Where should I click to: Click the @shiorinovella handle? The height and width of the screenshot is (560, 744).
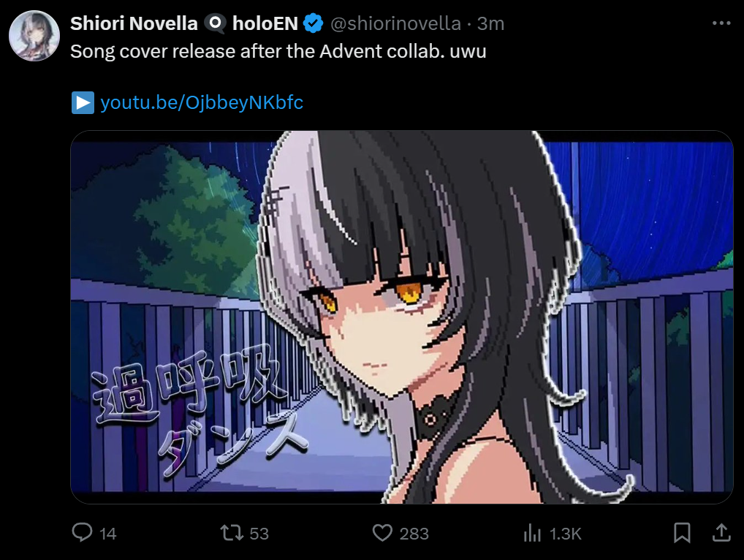[395, 23]
